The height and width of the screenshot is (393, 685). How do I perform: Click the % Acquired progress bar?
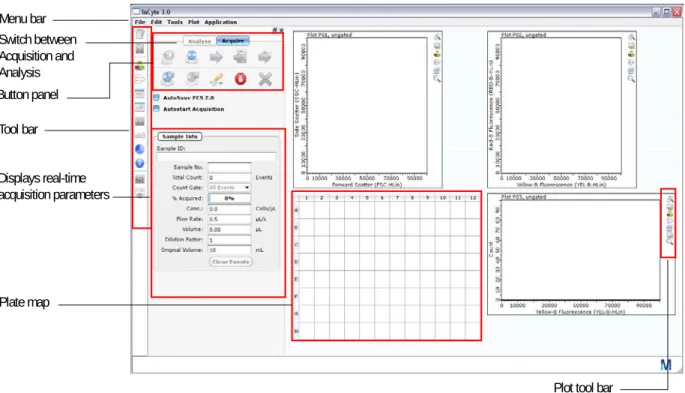(229, 198)
